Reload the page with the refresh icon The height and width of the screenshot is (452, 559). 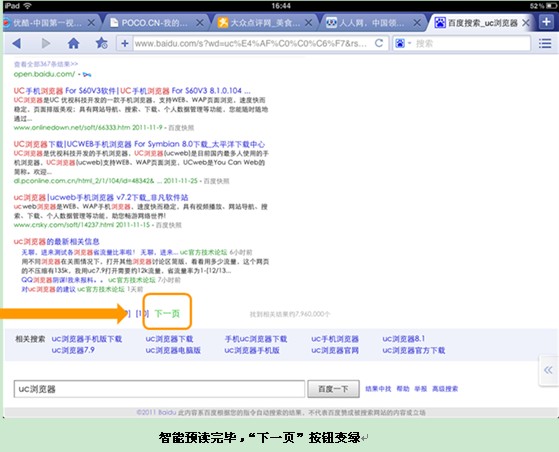(379, 43)
